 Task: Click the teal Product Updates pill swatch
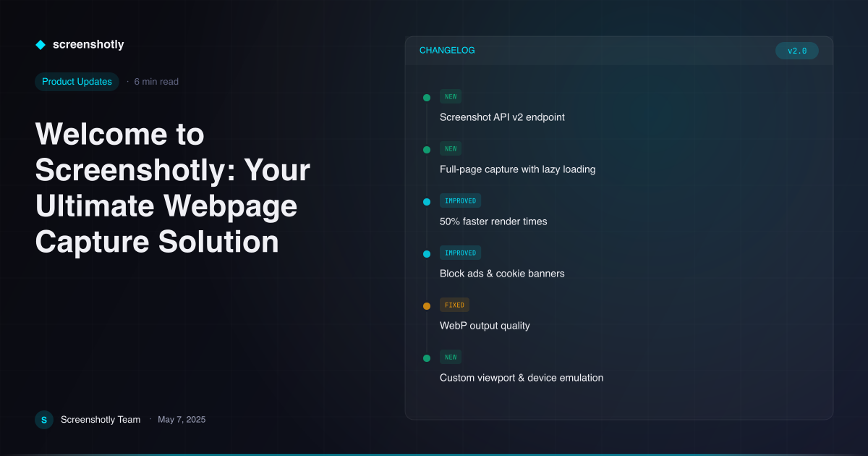[77, 82]
